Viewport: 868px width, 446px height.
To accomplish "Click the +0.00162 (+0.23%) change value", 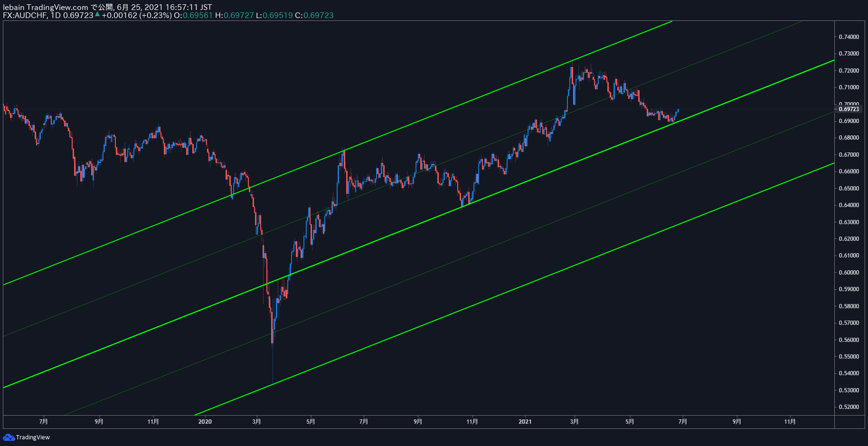I will click(x=137, y=15).
